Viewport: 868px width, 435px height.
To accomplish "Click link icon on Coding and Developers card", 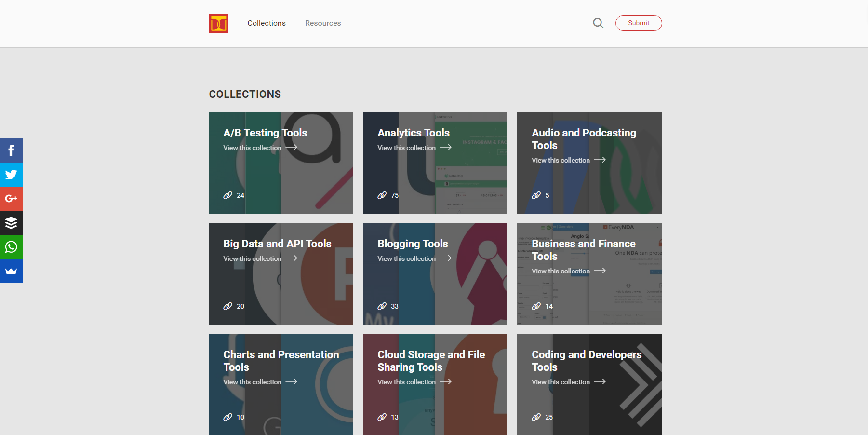I will tap(536, 417).
